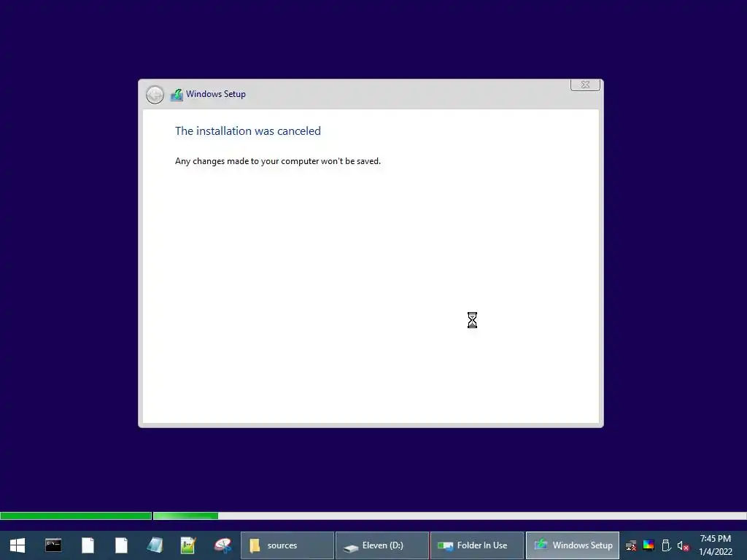The height and width of the screenshot is (560, 747).
Task: Open the disconnected network tray icon
Action: pyautogui.click(x=631, y=545)
